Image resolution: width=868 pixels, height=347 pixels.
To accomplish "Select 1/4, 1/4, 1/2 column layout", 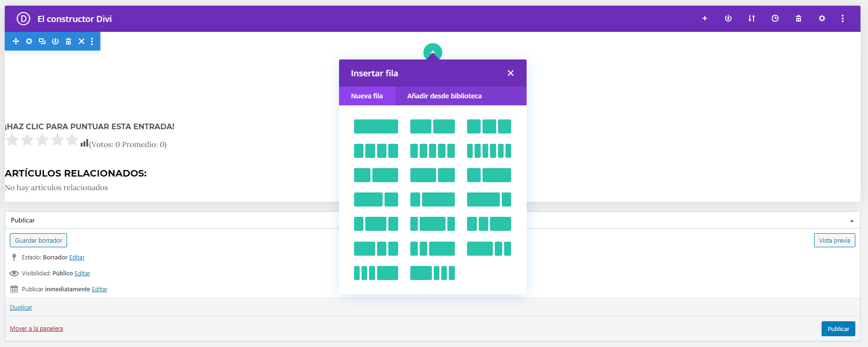I will [x=489, y=224].
